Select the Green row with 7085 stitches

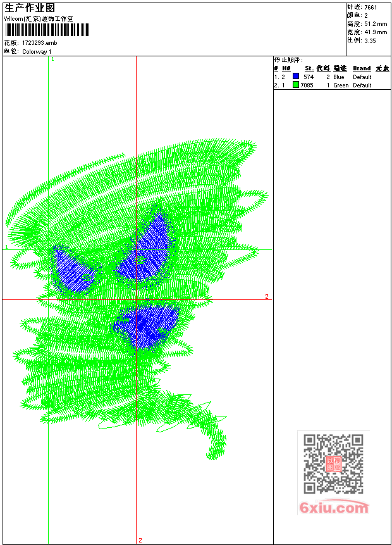click(332, 85)
